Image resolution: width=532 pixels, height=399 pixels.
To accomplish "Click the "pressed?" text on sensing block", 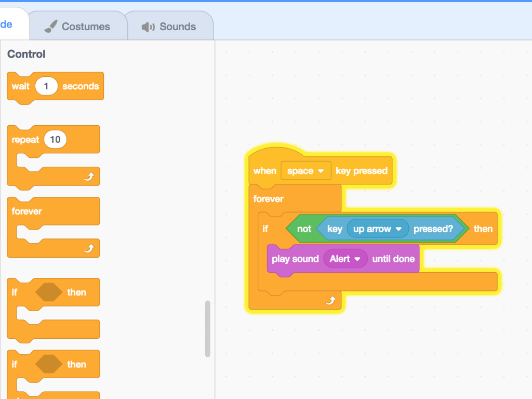I will tap(433, 229).
